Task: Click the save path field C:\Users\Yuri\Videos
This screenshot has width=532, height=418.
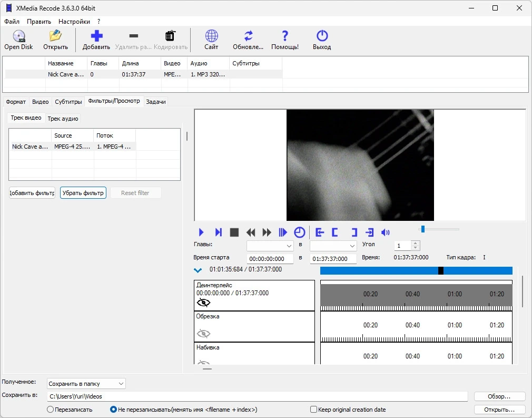Action: (257, 396)
